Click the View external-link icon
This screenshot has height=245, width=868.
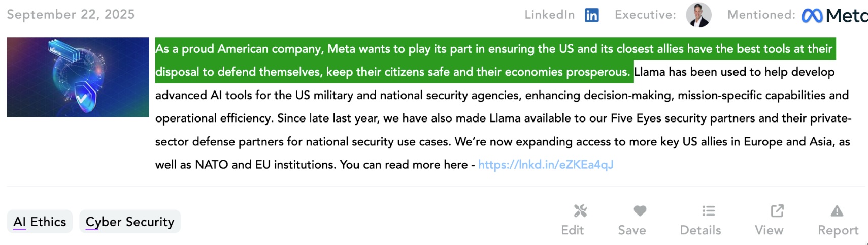(x=777, y=210)
